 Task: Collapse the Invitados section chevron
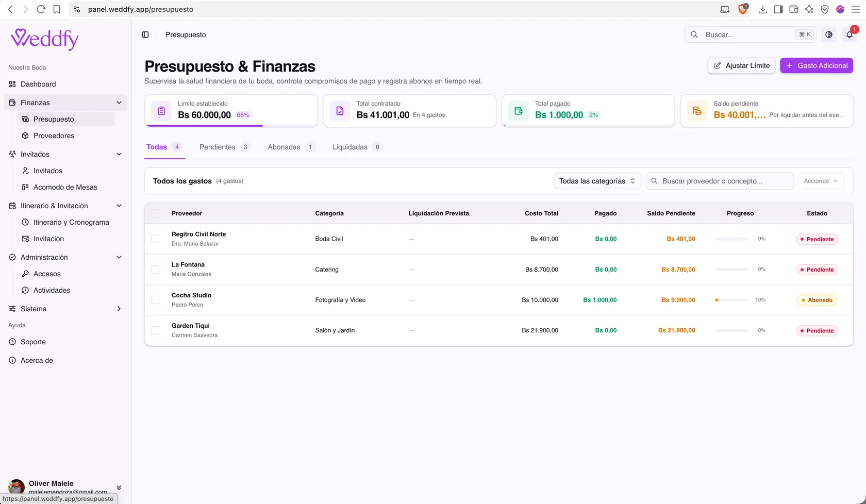119,154
